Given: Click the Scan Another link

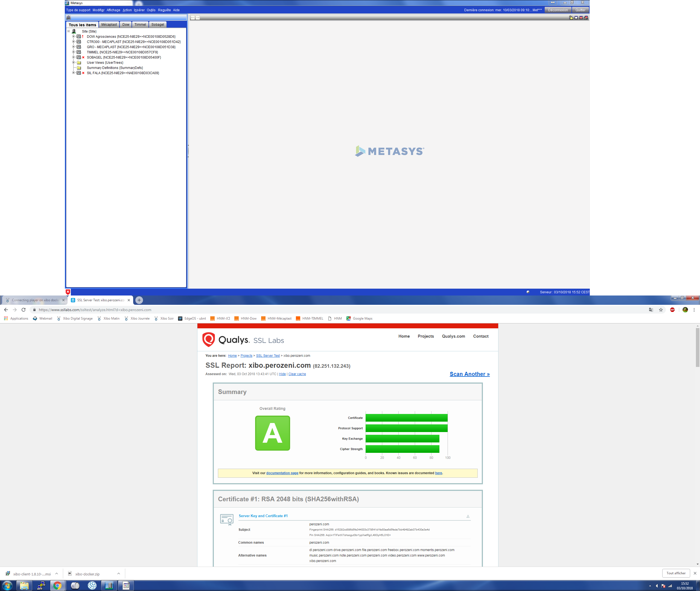Looking at the screenshot, I should (469, 374).
